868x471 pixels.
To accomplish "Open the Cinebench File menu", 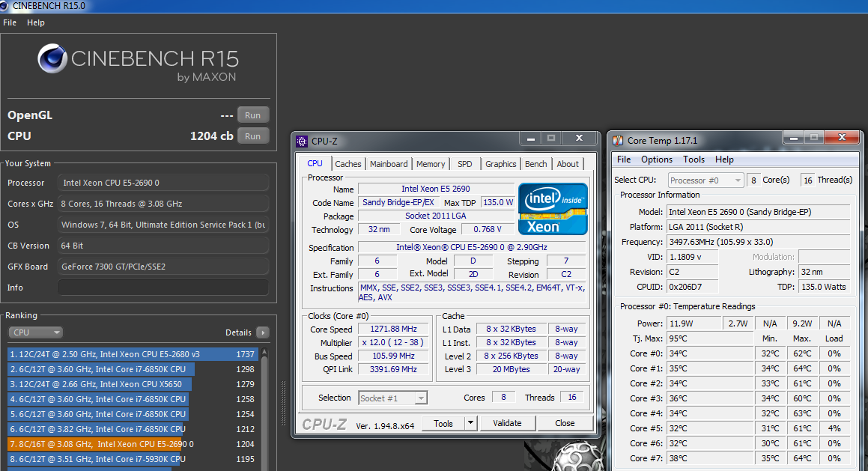I will click(x=10, y=22).
